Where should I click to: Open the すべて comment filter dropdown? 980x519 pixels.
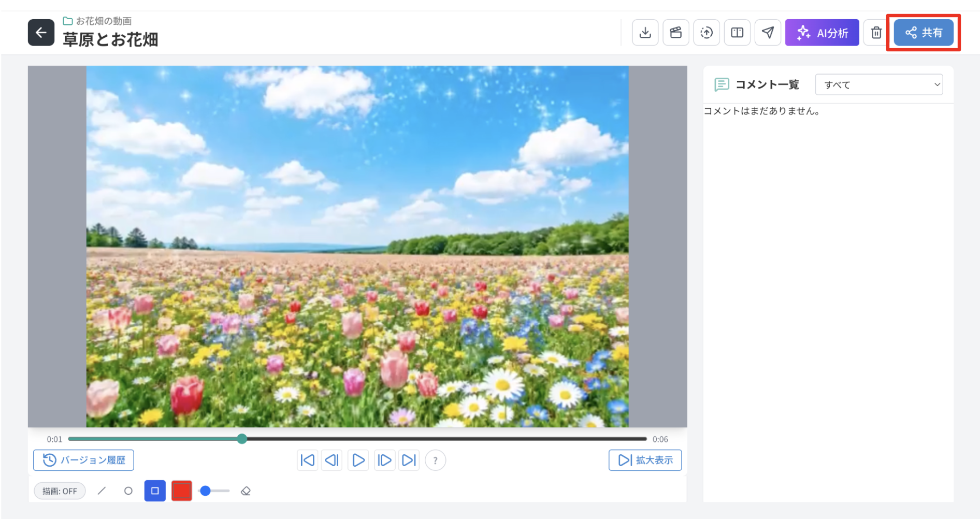pyautogui.click(x=878, y=84)
